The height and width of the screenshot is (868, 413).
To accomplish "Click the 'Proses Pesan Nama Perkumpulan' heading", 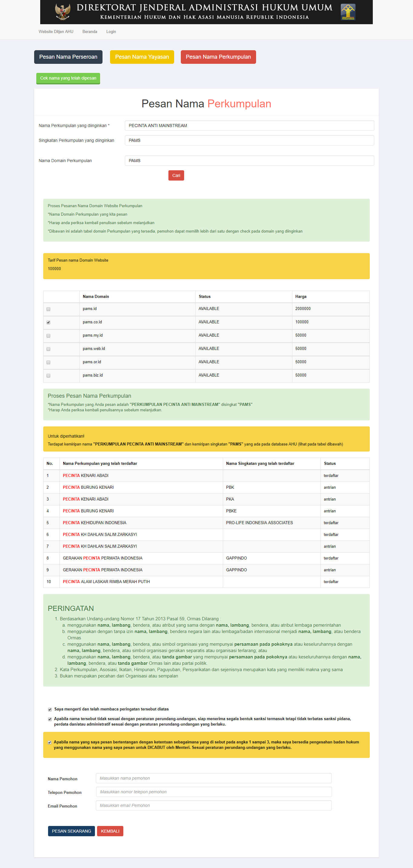I will point(89,396).
